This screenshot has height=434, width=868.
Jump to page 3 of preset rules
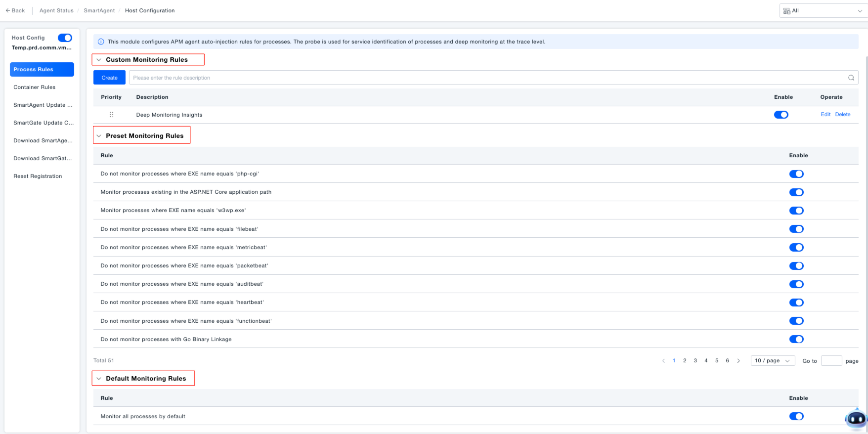click(695, 361)
